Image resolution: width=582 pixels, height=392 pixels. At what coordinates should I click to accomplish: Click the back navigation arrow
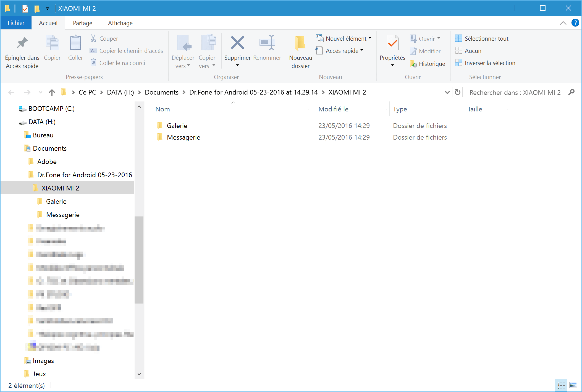click(x=11, y=92)
